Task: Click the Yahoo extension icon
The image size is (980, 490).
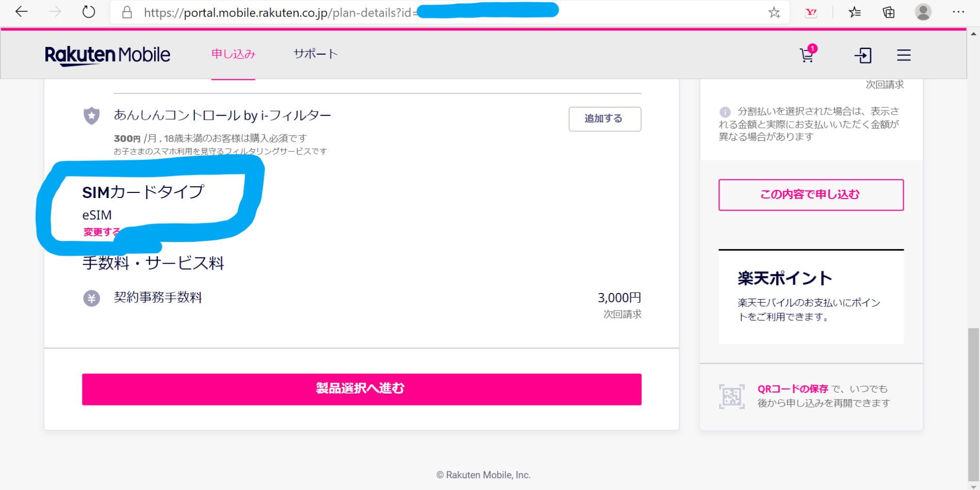Action: click(811, 12)
